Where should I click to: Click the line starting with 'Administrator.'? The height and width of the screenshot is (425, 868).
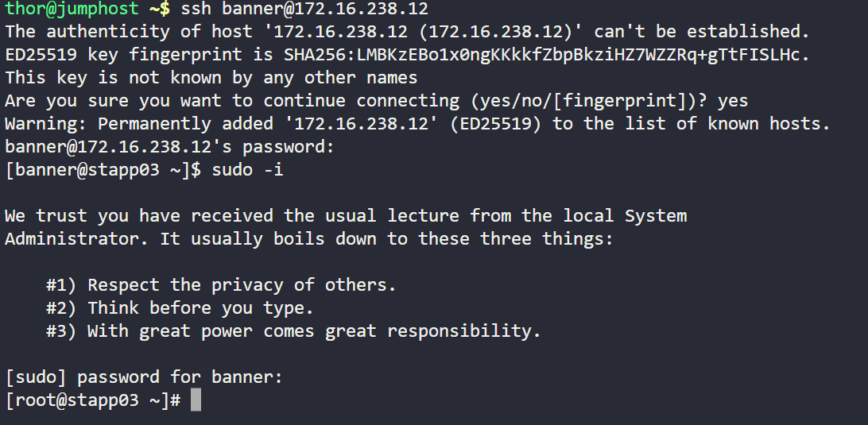point(308,239)
